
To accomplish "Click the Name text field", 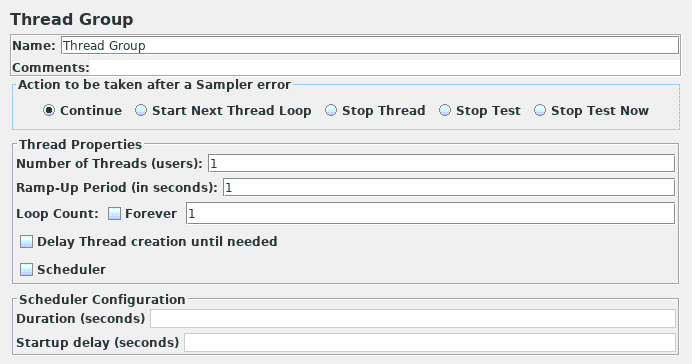I will [x=370, y=45].
